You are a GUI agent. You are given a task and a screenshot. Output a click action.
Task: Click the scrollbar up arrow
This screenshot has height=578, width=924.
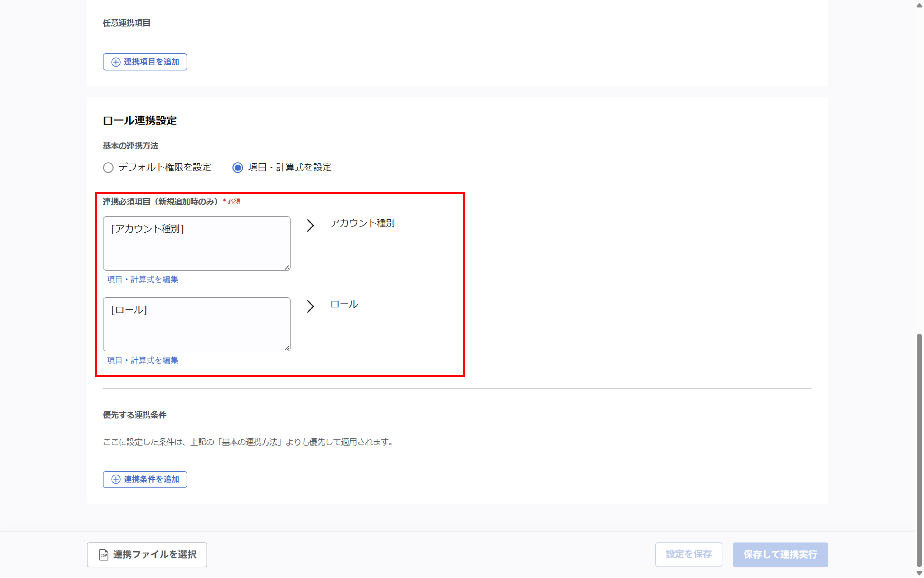click(919, 5)
